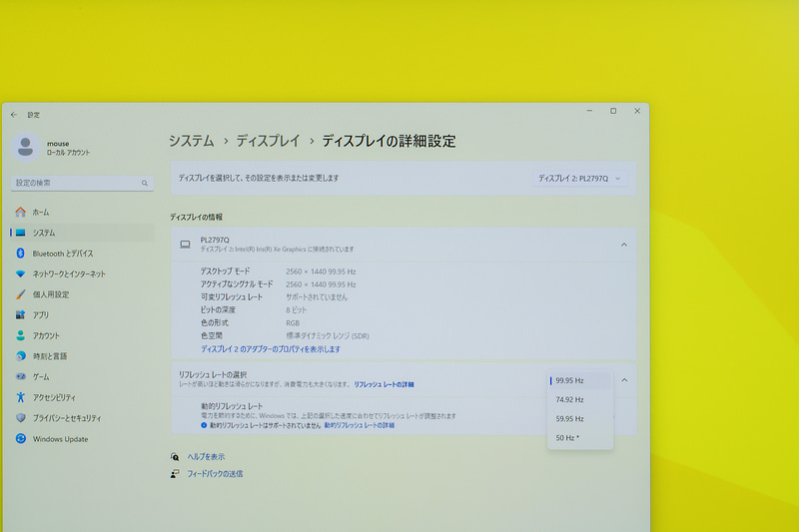Close the 設定 window
The width and height of the screenshot is (799, 532).
tap(637, 111)
